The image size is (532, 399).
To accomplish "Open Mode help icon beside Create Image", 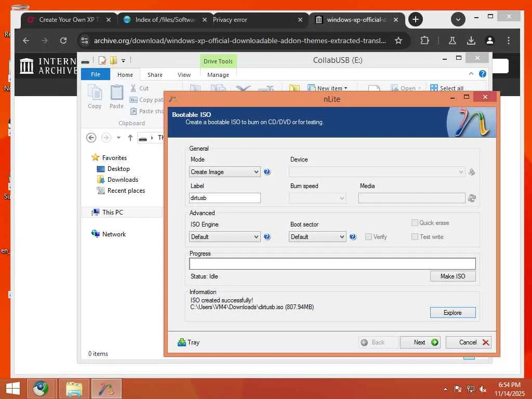I will [x=267, y=171].
